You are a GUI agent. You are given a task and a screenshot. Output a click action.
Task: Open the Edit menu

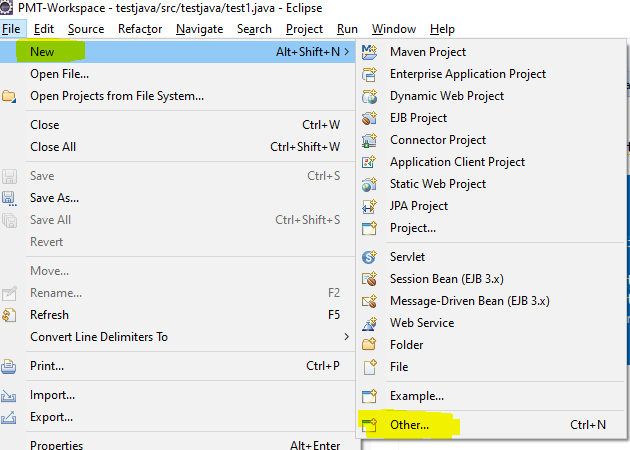point(44,29)
